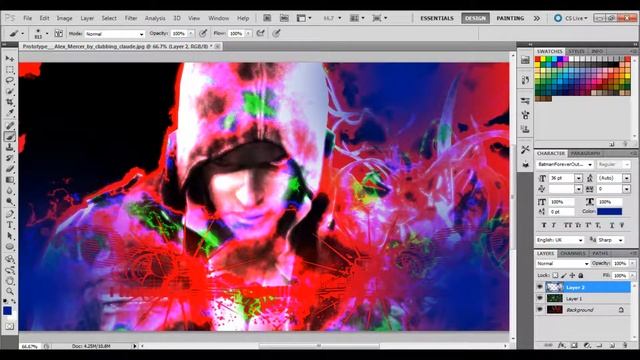
Task: Click the Design workspace button
Action: click(476, 18)
